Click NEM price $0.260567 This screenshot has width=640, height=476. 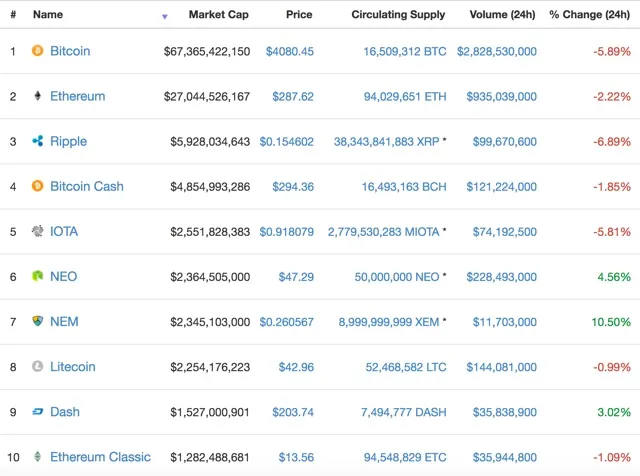(x=287, y=322)
